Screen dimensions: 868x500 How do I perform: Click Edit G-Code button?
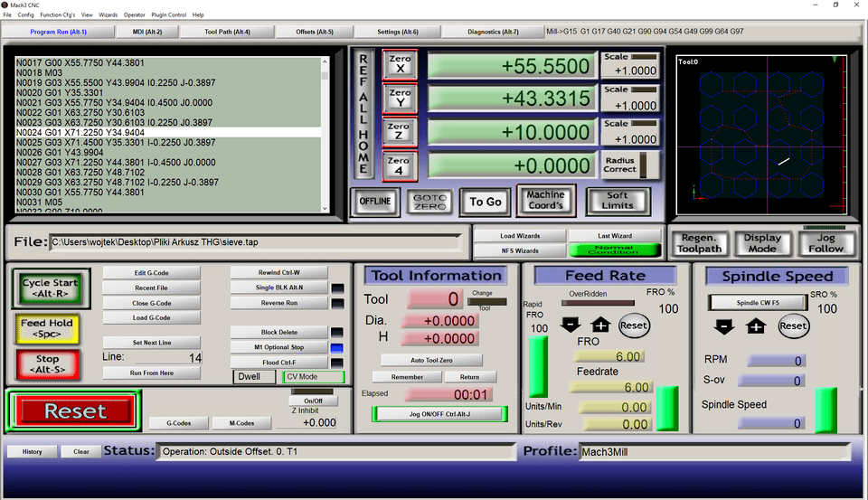(x=151, y=273)
